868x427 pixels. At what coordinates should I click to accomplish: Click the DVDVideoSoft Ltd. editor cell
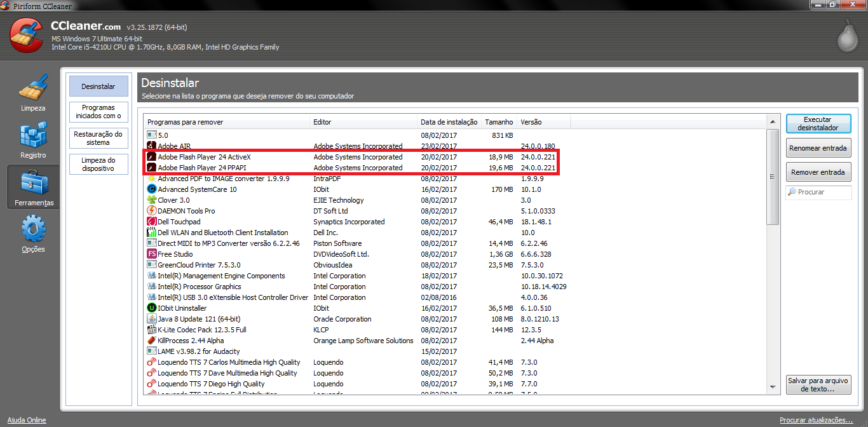click(x=341, y=254)
